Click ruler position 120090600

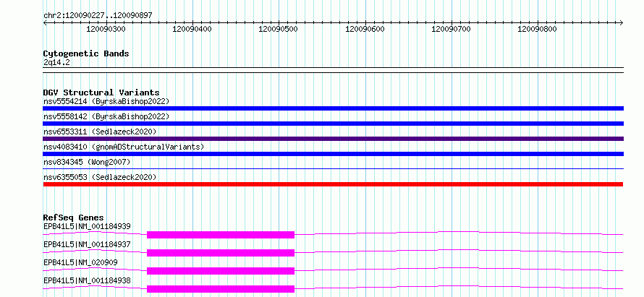click(365, 29)
